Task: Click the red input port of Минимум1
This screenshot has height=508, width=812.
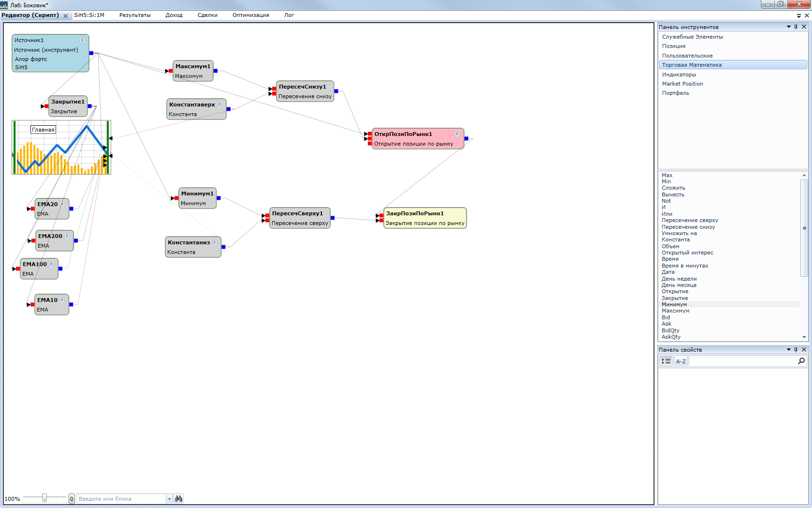Action: (176, 198)
